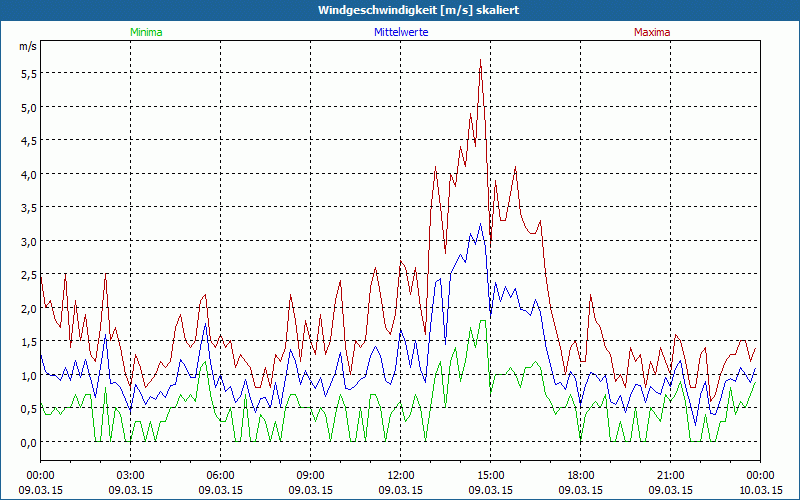Click the "09.03.15" date below "21:00"
The height and width of the screenshot is (500, 800).
click(x=670, y=490)
